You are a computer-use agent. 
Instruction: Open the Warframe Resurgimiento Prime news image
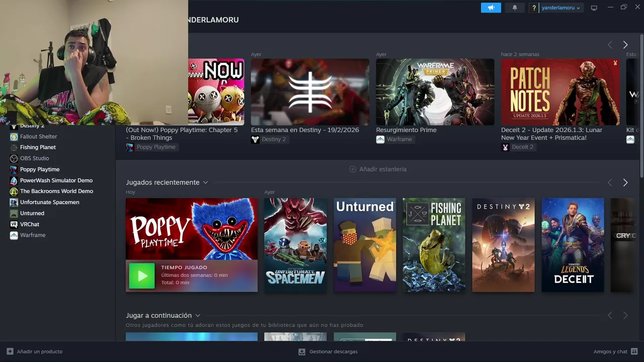pyautogui.click(x=435, y=92)
